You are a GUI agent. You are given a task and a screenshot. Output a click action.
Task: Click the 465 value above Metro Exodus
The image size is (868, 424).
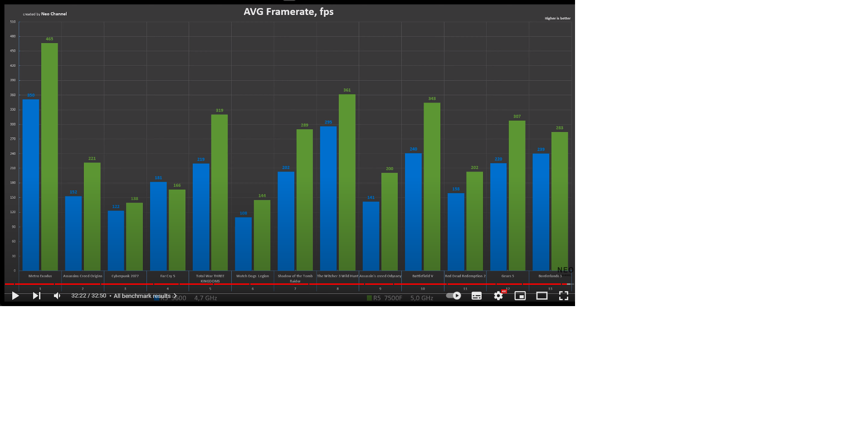(49, 39)
